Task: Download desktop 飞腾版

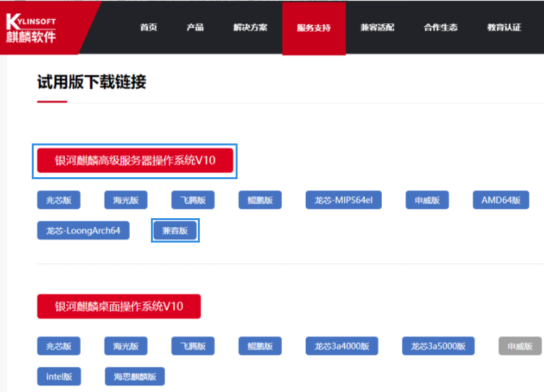Action: pyautogui.click(x=193, y=346)
